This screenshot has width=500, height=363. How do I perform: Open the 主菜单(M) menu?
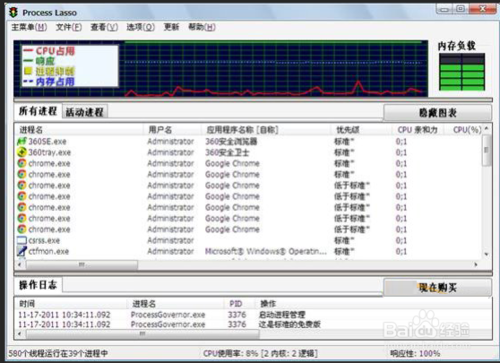[29, 27]
